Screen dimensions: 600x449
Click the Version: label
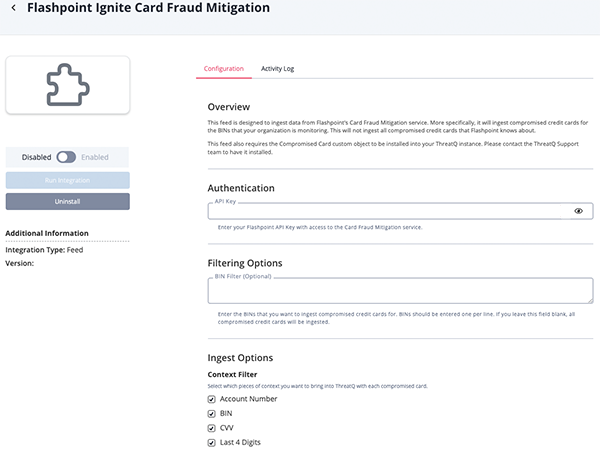click(x=20, y=263)
